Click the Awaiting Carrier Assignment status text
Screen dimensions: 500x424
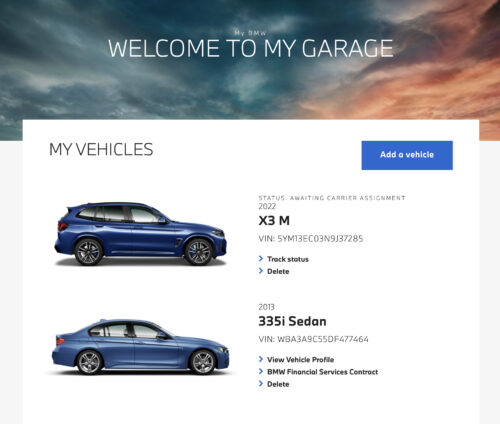[x=347, y=198]
